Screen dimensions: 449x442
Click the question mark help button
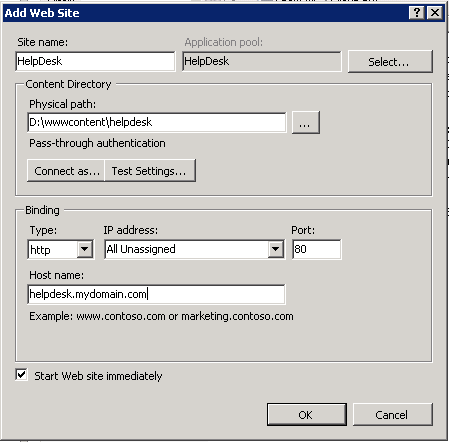[x=417, y=13]
